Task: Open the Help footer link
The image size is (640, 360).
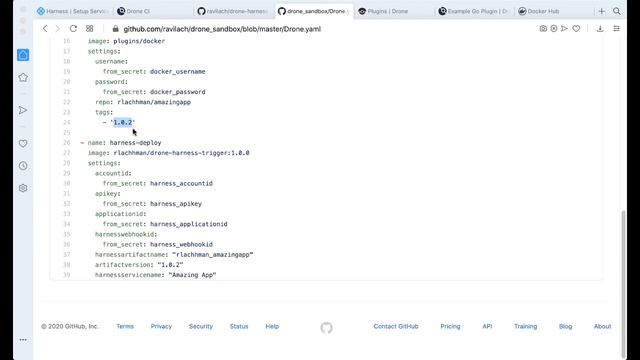Action: 272,327
